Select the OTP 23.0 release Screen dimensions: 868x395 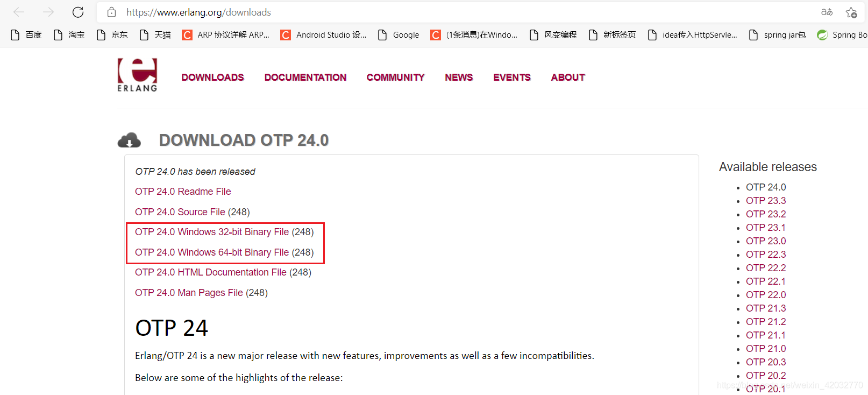[x=766, y=241]
